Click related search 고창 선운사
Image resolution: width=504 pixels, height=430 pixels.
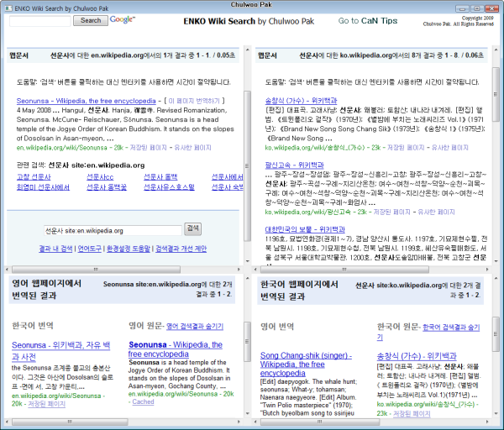pos(34,176)
